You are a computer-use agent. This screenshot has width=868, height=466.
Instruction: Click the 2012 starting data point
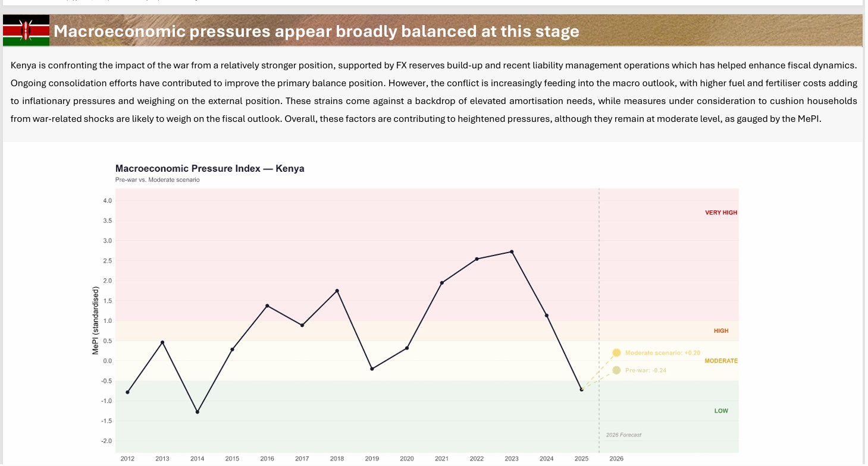[x=127, y=392]
